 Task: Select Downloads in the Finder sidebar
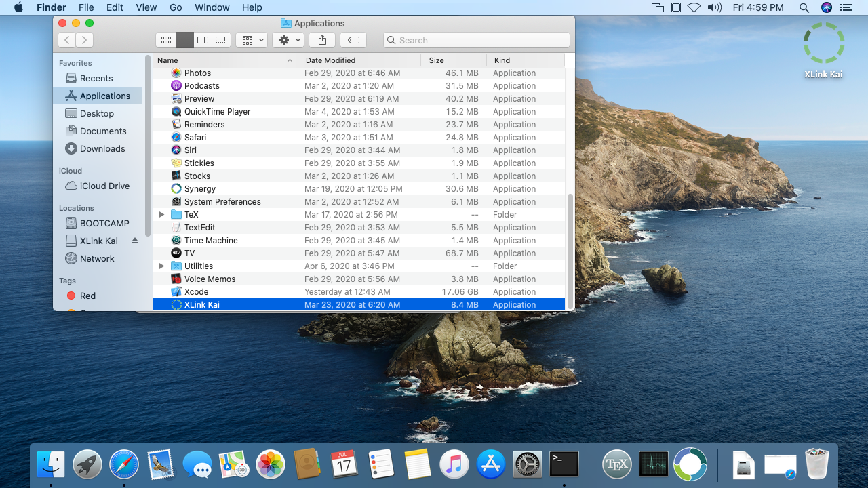click(102, 149)
